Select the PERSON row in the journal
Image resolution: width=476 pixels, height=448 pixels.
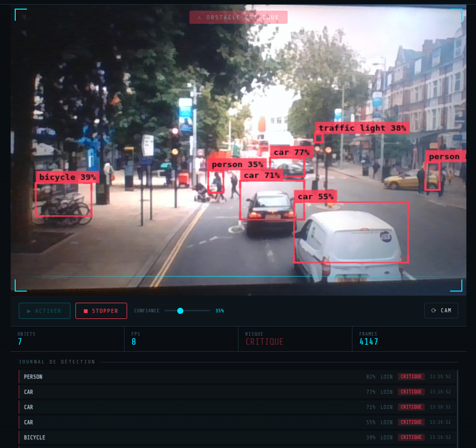[237, 377]
